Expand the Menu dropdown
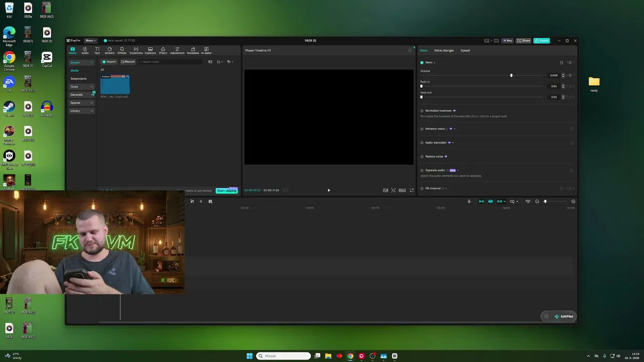Viewport: 644px width, 362px height. [x=91, y=41]
